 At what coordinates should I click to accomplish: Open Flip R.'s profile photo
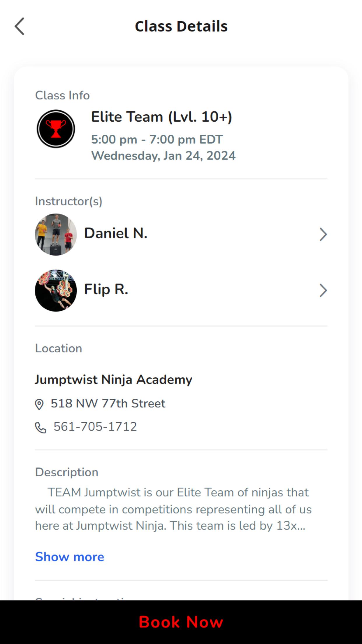coord(56,290)
